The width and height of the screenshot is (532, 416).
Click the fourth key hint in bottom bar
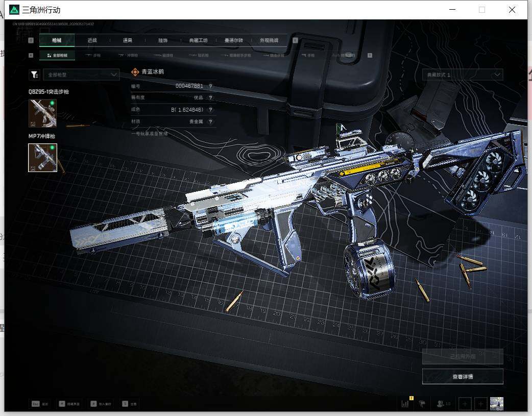click(x=129, y=404)
